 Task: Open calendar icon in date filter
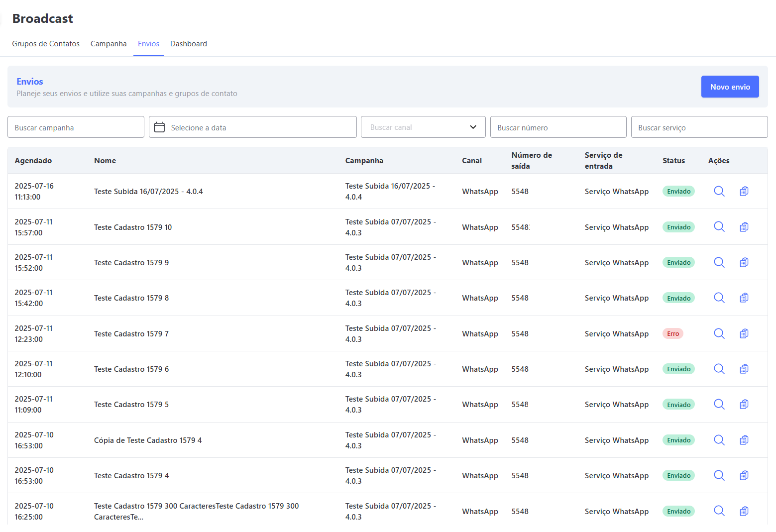tap(159, 127)
